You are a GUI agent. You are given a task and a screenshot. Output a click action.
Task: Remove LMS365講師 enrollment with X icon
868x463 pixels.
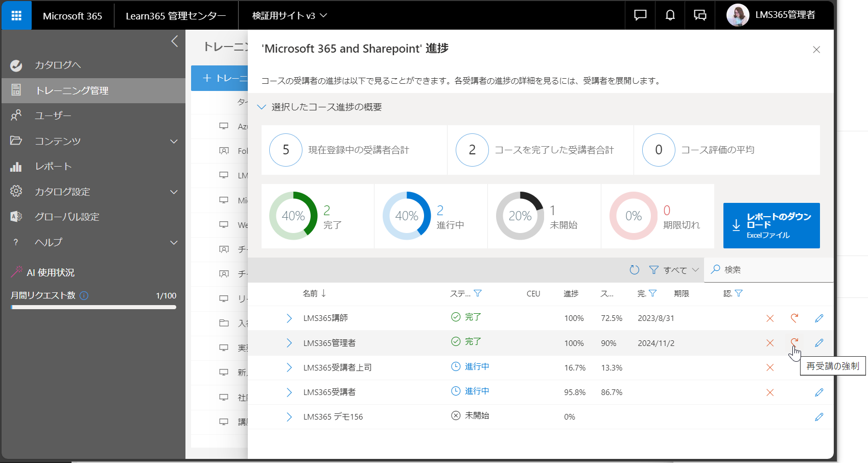pyautogui.click(x=770, y=318)
